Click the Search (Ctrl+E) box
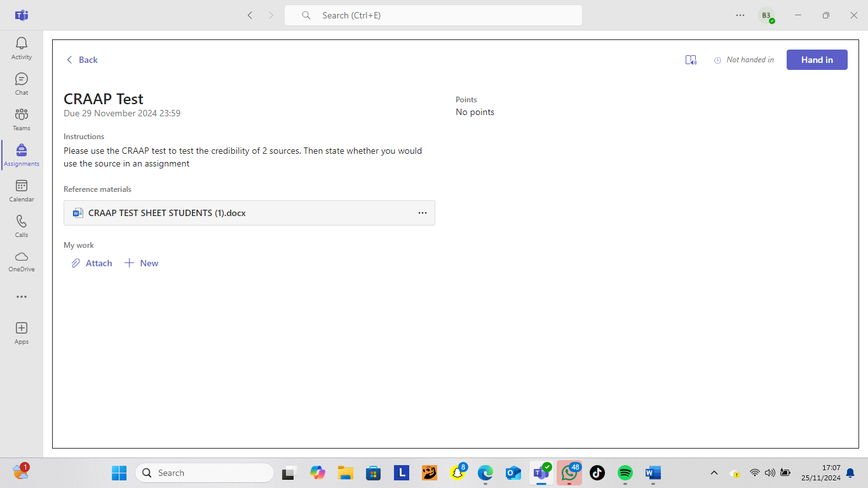868x488 pixels. [433, 15]
